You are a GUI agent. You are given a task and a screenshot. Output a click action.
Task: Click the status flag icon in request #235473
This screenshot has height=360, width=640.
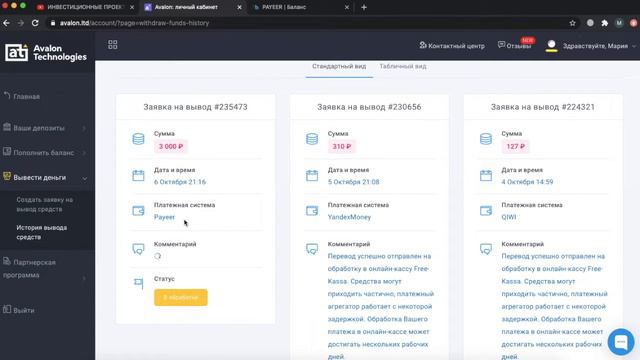138,283
